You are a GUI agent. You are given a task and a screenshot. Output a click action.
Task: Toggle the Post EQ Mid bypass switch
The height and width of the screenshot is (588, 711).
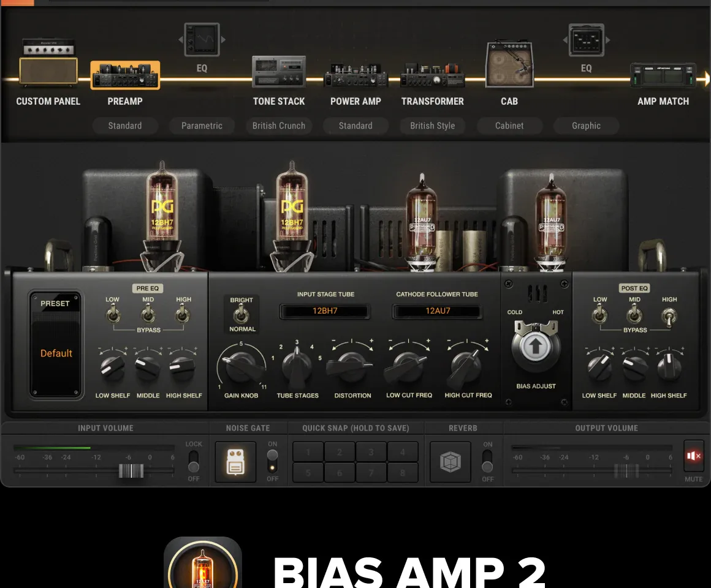634,314
